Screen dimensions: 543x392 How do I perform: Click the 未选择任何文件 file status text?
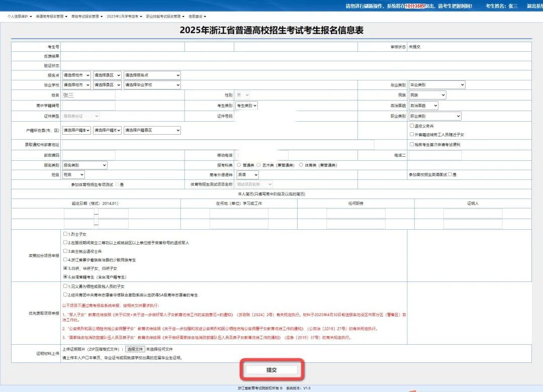click(159, 349)
